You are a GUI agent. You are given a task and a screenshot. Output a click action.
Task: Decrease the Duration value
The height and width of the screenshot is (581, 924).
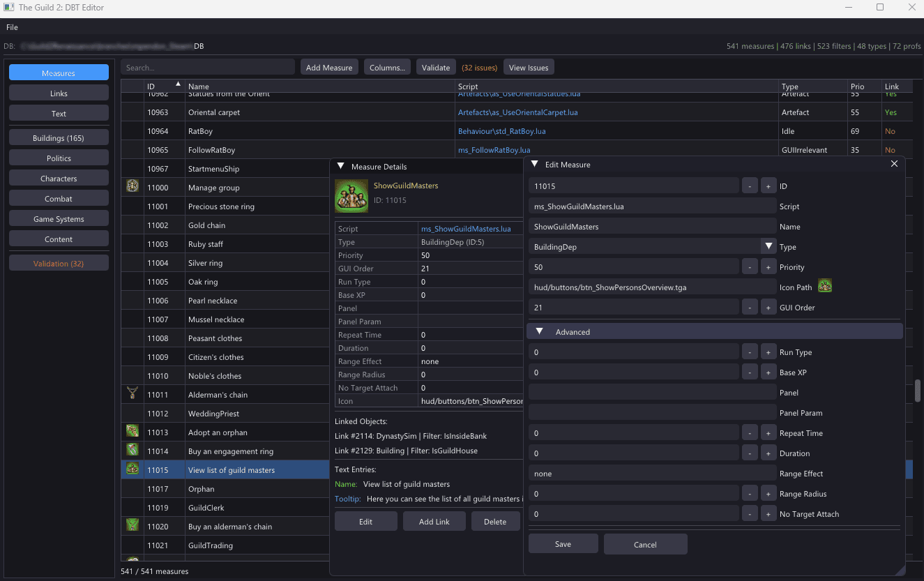click(x=750, y=453)
